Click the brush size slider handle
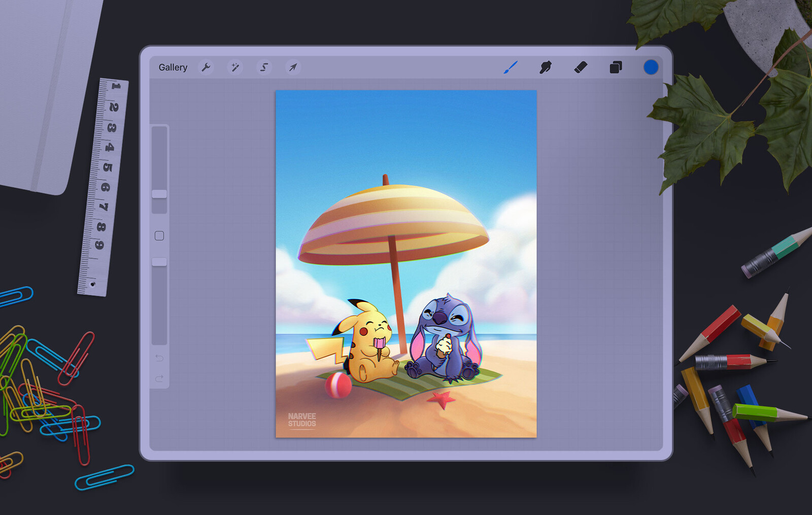This screenshot has width=812, height=515. [x=159, y=194]
